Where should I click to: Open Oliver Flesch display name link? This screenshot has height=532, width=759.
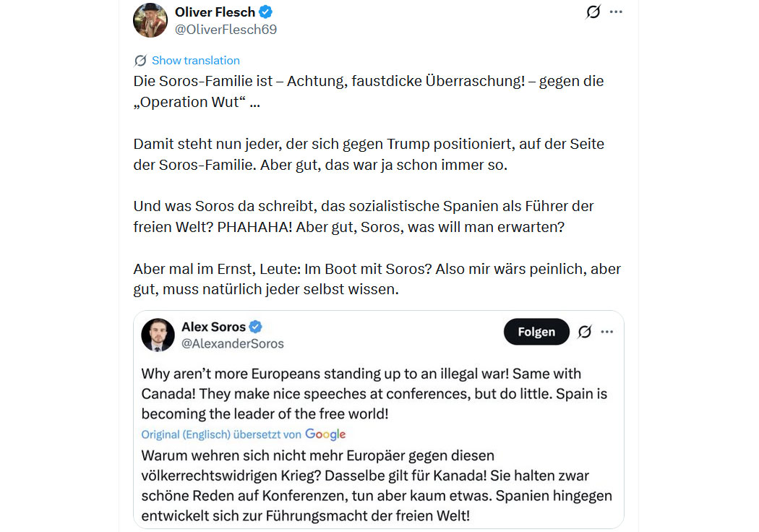215,12
